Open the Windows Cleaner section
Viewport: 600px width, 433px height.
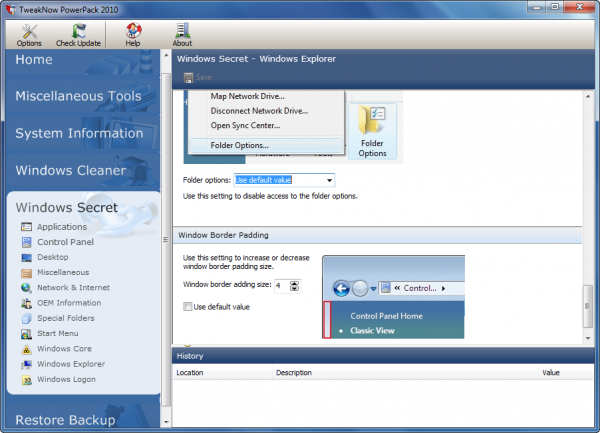click(71, 170)
